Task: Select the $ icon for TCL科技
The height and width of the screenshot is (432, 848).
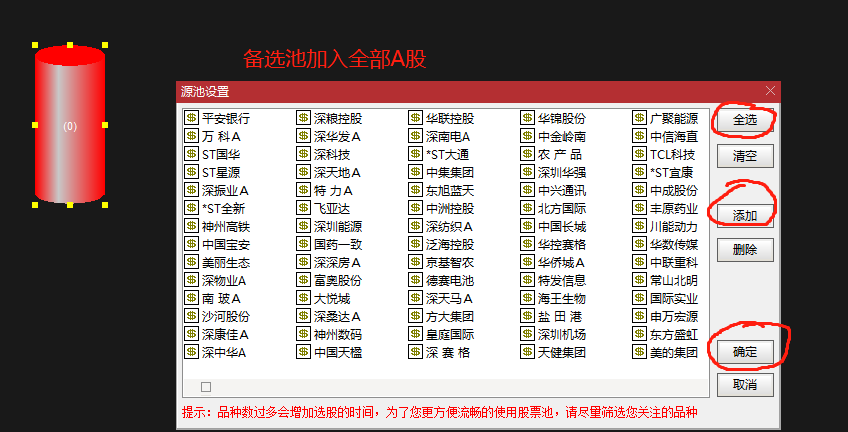Action: (x=640, y=154)
